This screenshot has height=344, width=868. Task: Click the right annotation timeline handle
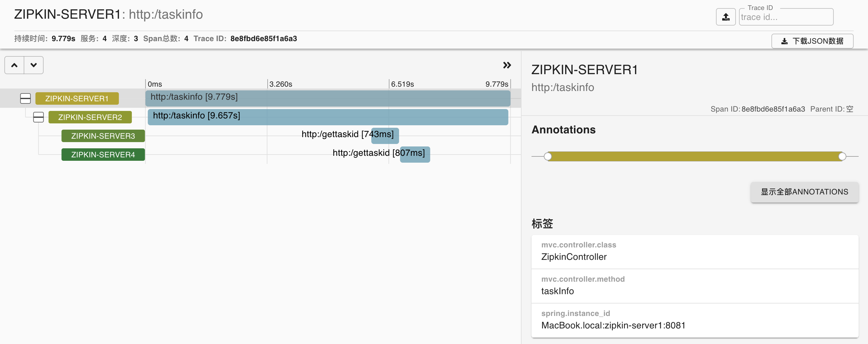[x=842, y=156]
